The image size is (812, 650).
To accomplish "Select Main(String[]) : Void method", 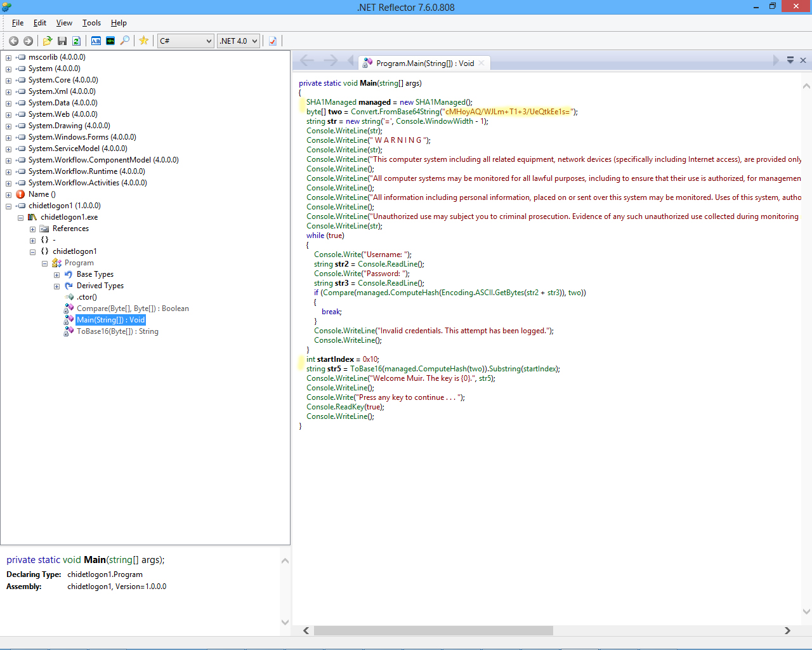I will (x=111, y=320).
